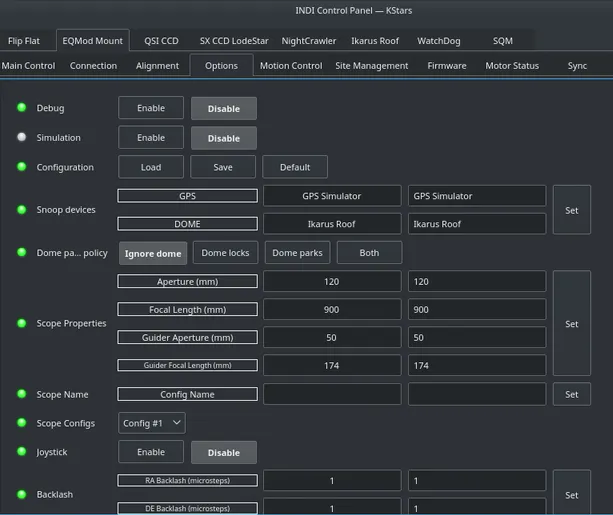The height and width of the screenshot is (515, 613).
Task: Set the Scope Name
Action: click(x=572, y=394)
